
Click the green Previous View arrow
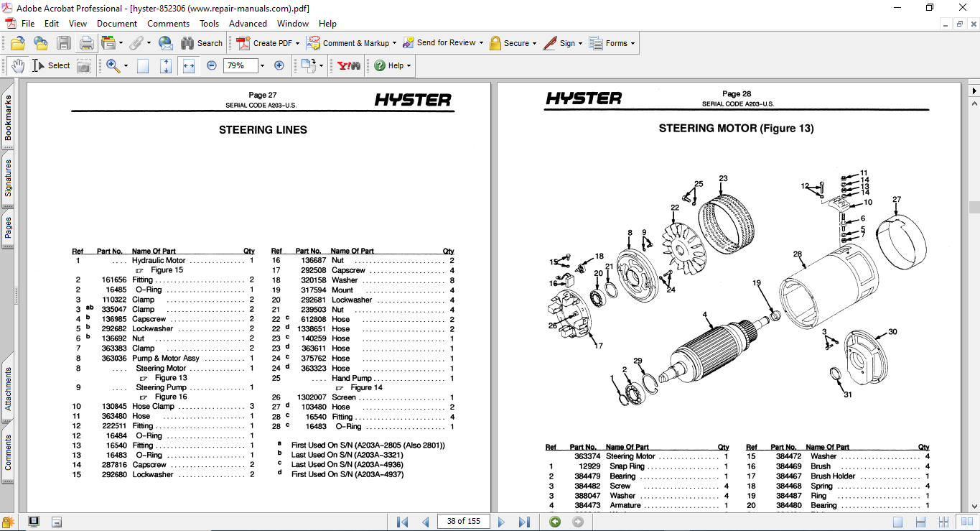click(x=555, y=522)
